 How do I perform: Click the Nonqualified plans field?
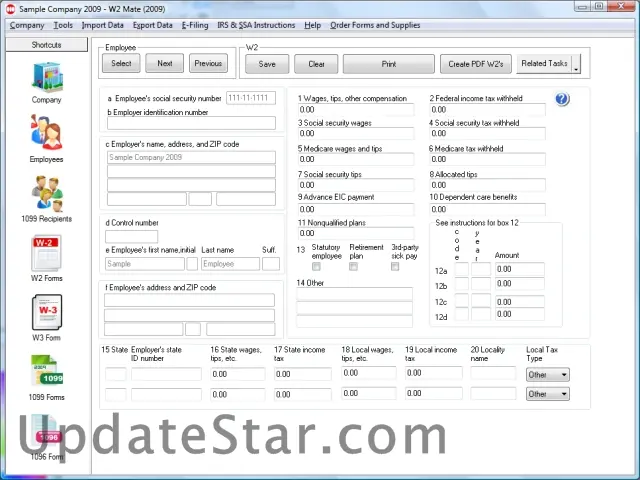356,233
